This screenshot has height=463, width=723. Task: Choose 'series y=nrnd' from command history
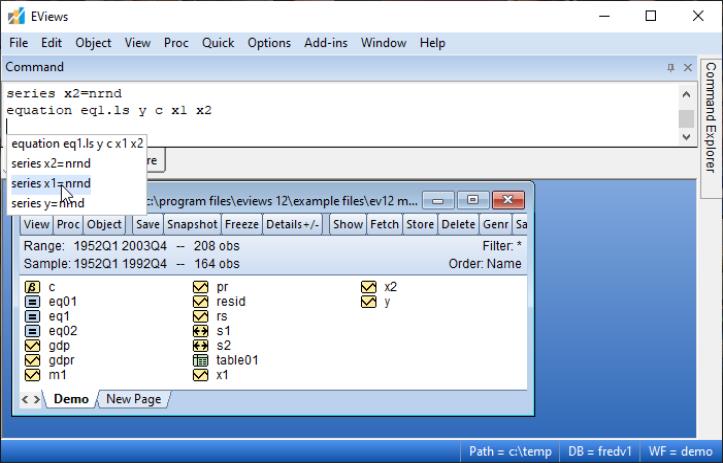[50, 203]
